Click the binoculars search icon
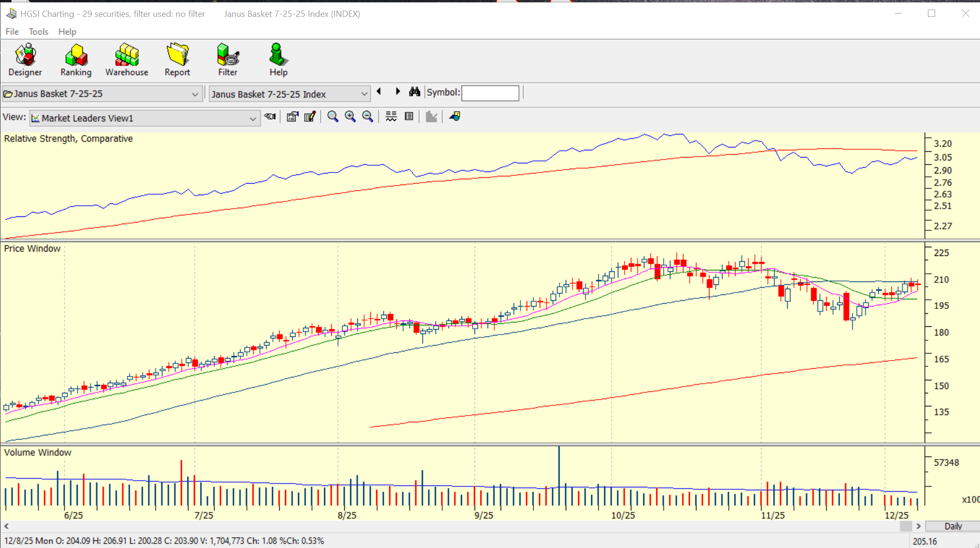 414,92
